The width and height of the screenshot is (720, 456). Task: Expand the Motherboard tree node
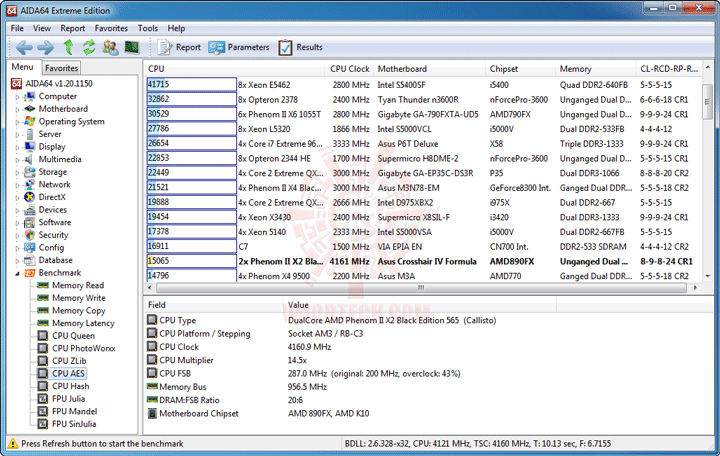17,109
